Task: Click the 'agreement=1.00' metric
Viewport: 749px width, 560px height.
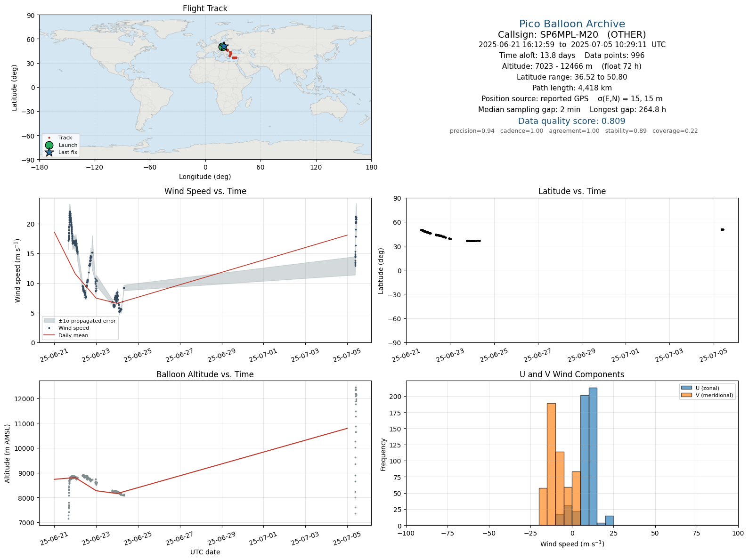Action: 574,131
